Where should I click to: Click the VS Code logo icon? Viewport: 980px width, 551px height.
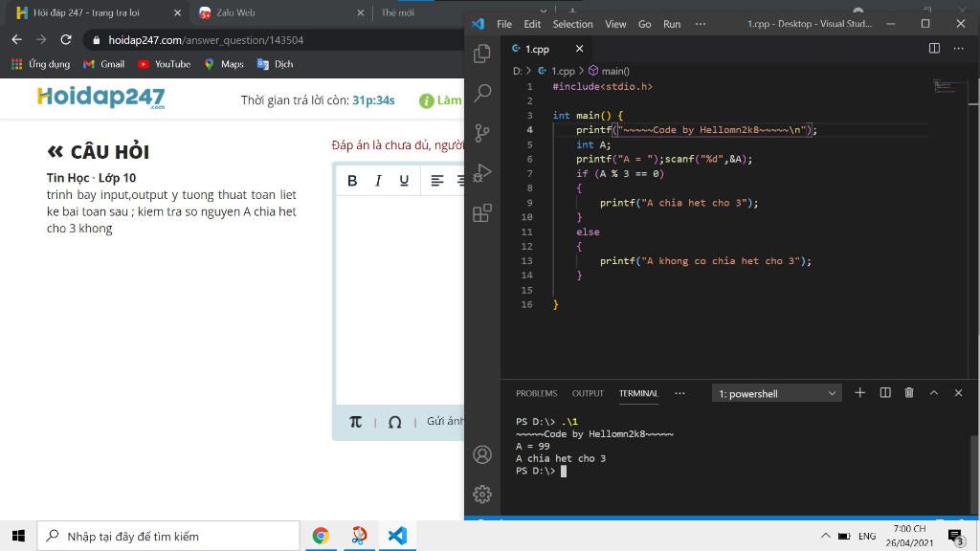pos(479,24)
